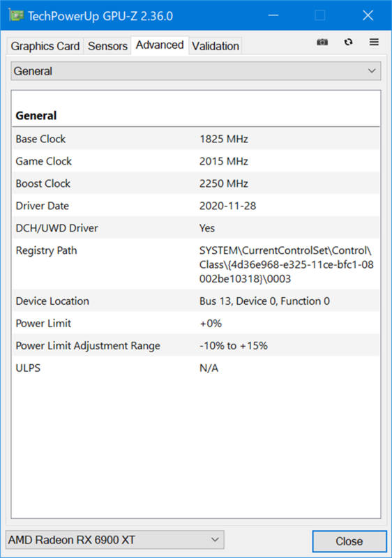Open the Sensors tab

tap(107, 46)
